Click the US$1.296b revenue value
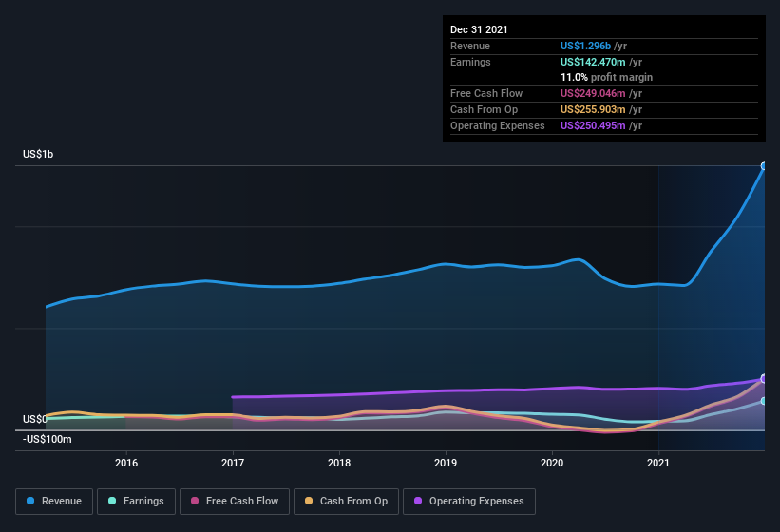 (585, 46)
